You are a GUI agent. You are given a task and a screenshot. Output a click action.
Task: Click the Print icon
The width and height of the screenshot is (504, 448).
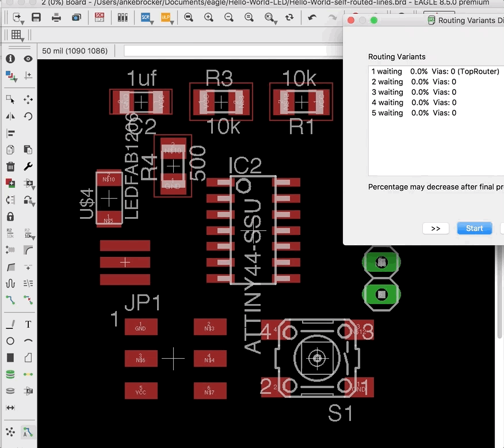tap(56, 17)
